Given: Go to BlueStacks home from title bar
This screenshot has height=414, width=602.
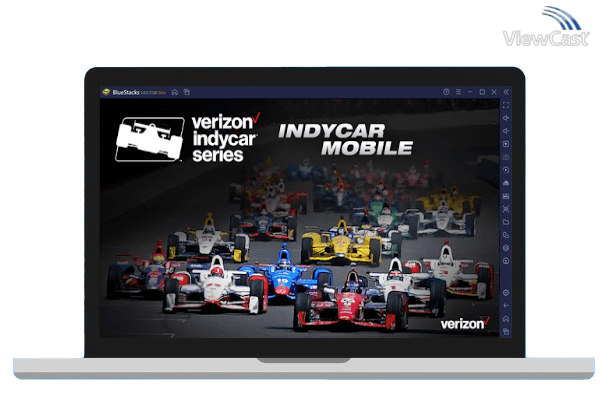Looking at the screenshot, I should [x=175, y=92].
